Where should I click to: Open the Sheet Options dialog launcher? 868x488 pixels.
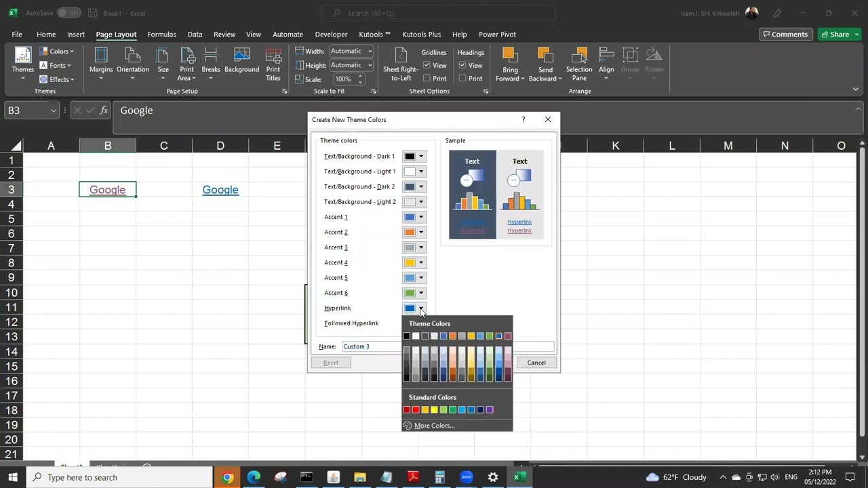click(x=486, y=91)
